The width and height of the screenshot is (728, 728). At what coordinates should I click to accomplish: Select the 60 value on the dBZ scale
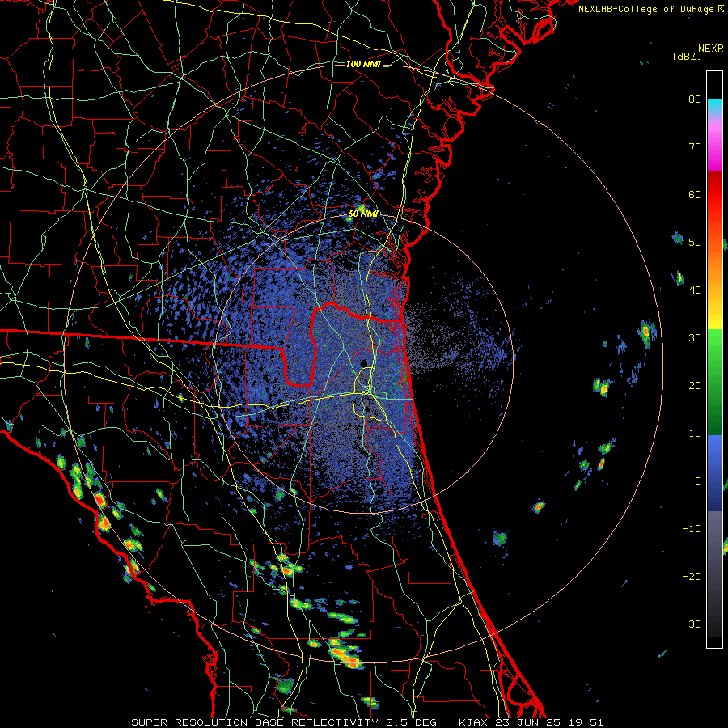(695, 194)
